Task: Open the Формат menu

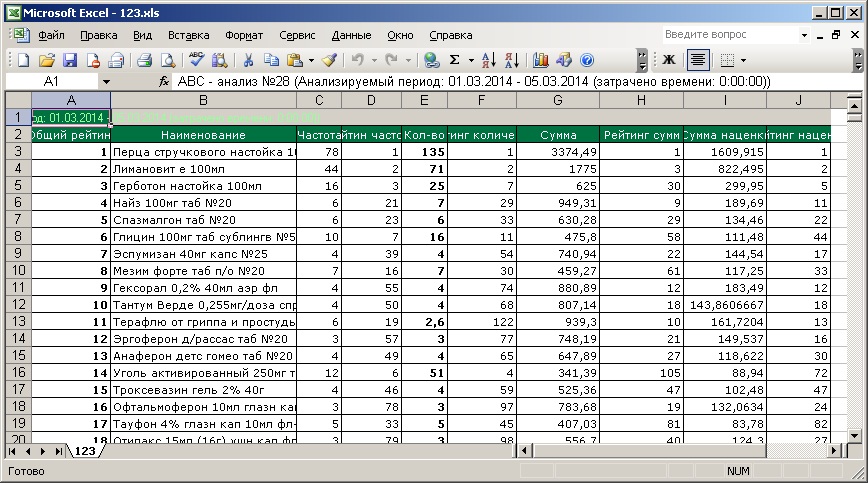Action: pyautogui.click(x=244, y=35)
